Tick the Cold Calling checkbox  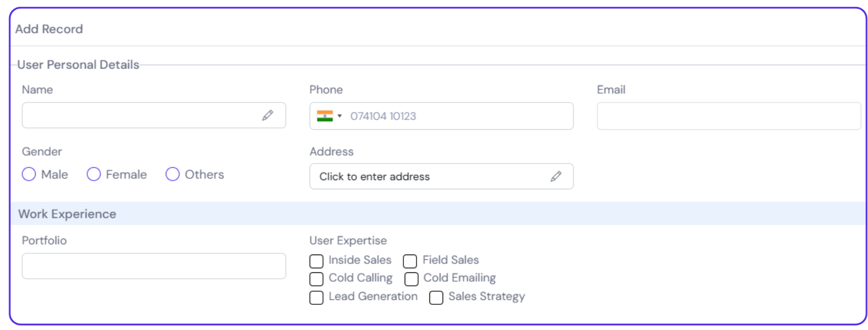(317, 279)
